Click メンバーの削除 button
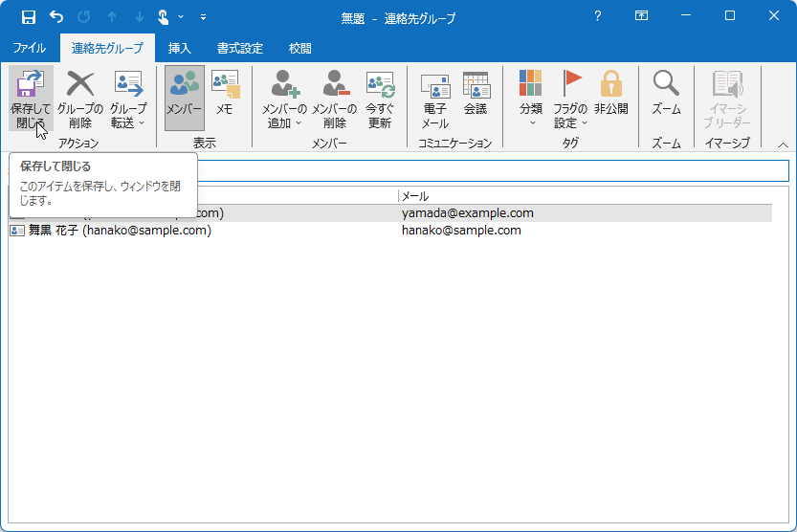Viewport: 797px width, 532px height. [x=334, y=100]
